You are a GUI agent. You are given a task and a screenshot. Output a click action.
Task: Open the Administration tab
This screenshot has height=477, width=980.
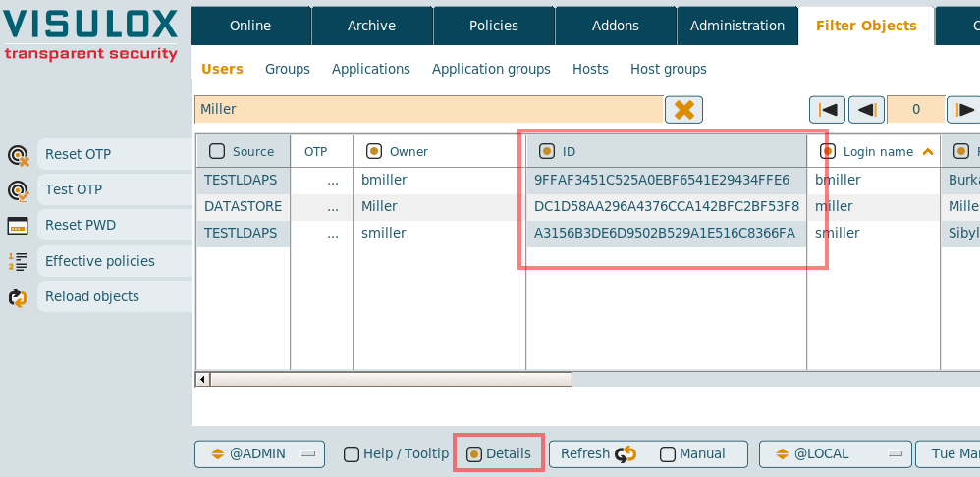tap(736, 26)
